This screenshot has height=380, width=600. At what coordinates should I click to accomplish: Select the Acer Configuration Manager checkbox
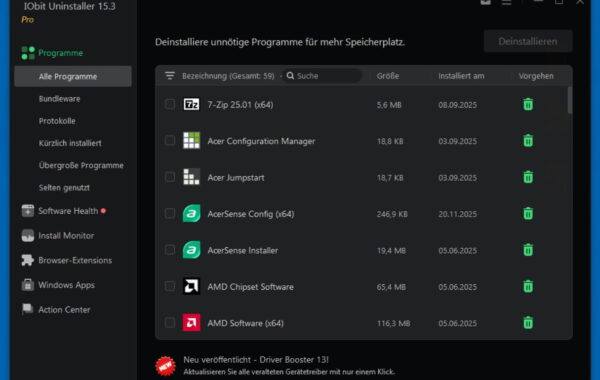pos(170,140)
